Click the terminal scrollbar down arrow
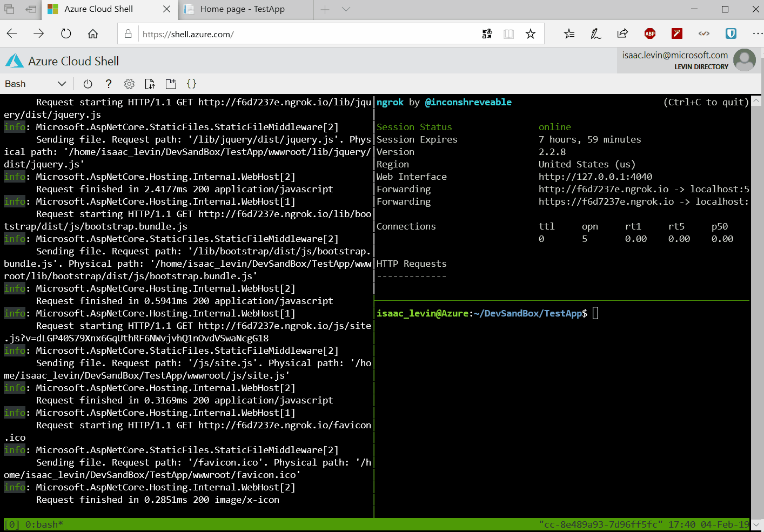The image size is (764, 532). (756, 524)
